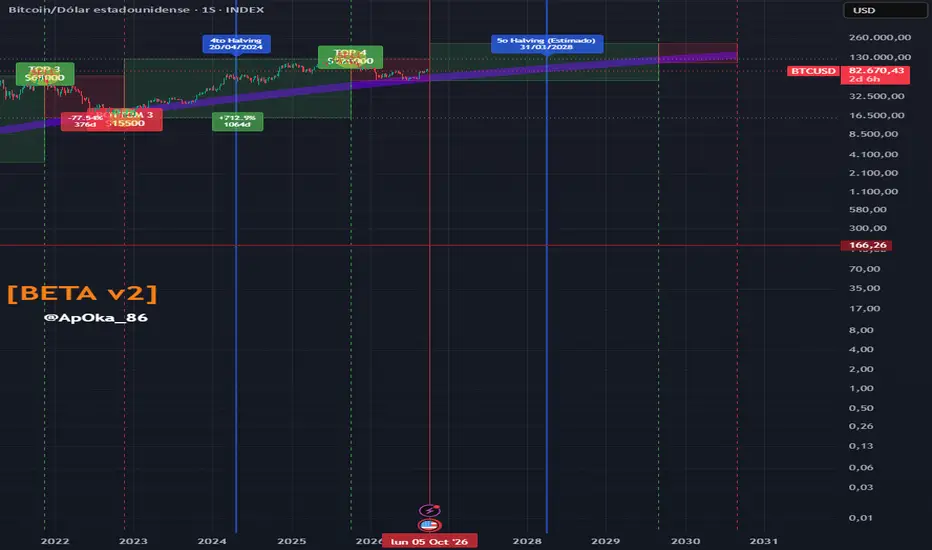The height and width of the screenshot is (550, 932).
Task: Click 2025 on the time axis
Action: (292, 541)
